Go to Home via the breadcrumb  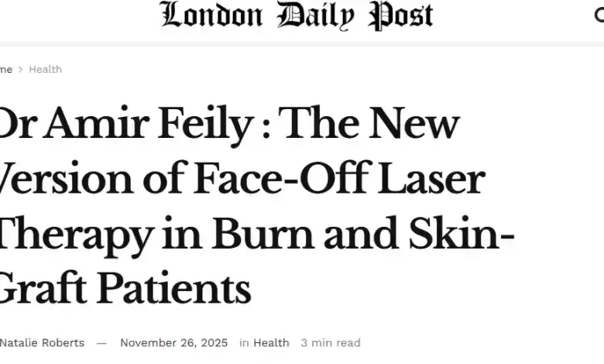tap(5, 70)
